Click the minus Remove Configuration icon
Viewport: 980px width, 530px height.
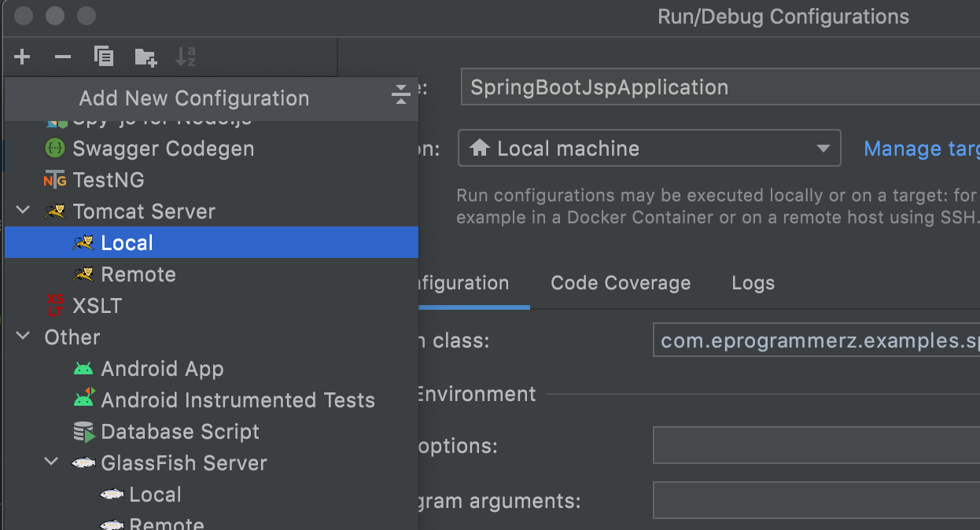point(63,57)
